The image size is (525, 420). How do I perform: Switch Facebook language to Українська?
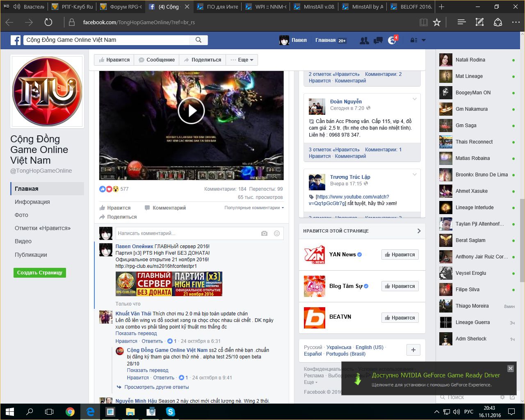click(x=339, y=347)
